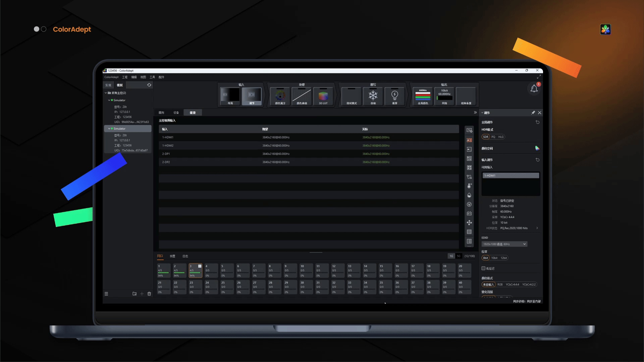
Task: Click the 5G network speed button
Action: click(x=459, y=256)
